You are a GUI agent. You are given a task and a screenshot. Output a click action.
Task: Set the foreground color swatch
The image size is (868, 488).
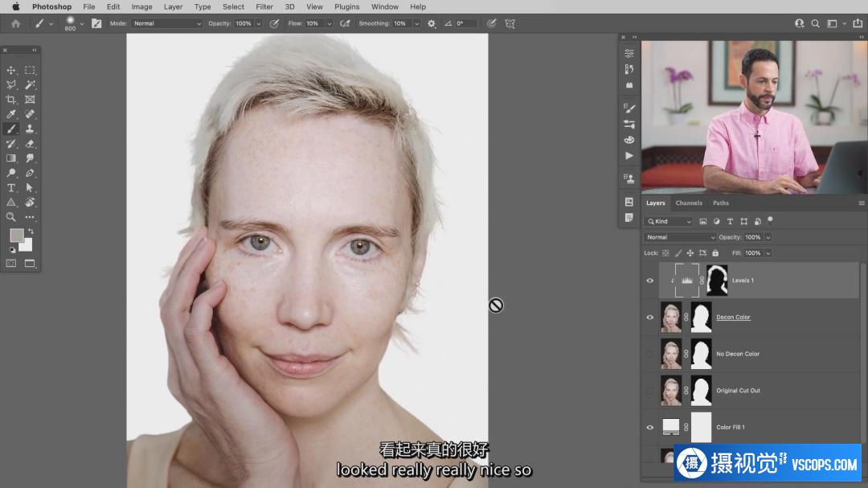17,236
